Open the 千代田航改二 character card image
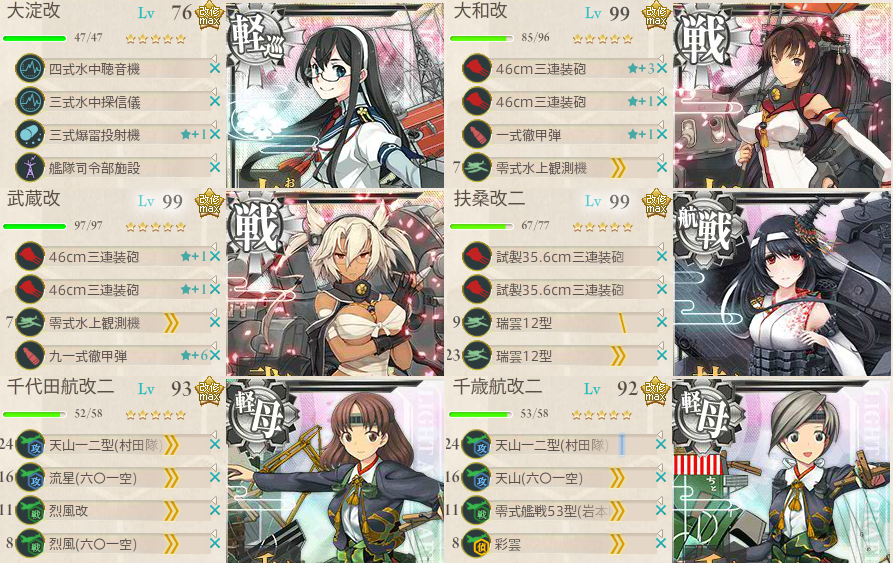This screenshot has width=893, height=563. pos(335,471)
